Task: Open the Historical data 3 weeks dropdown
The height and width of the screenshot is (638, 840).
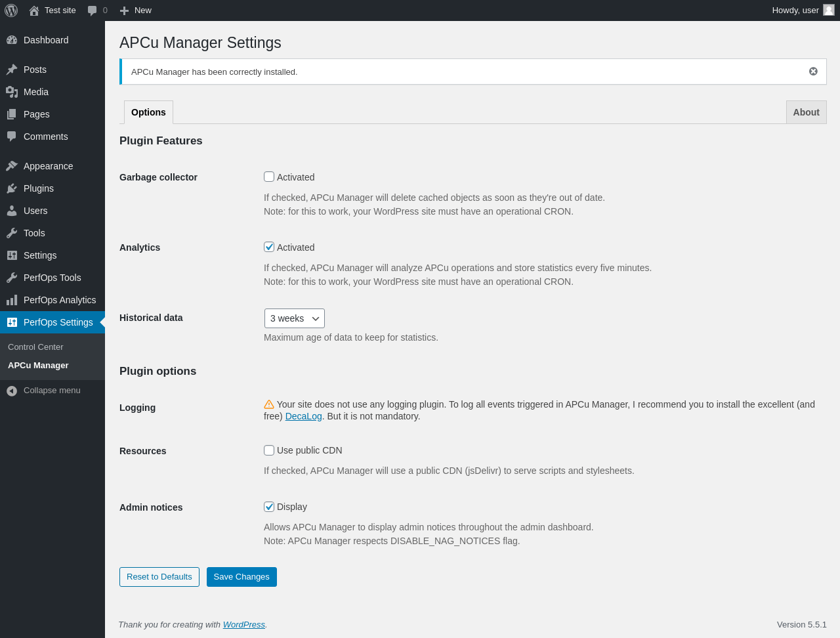Action: tap(295, 318)
